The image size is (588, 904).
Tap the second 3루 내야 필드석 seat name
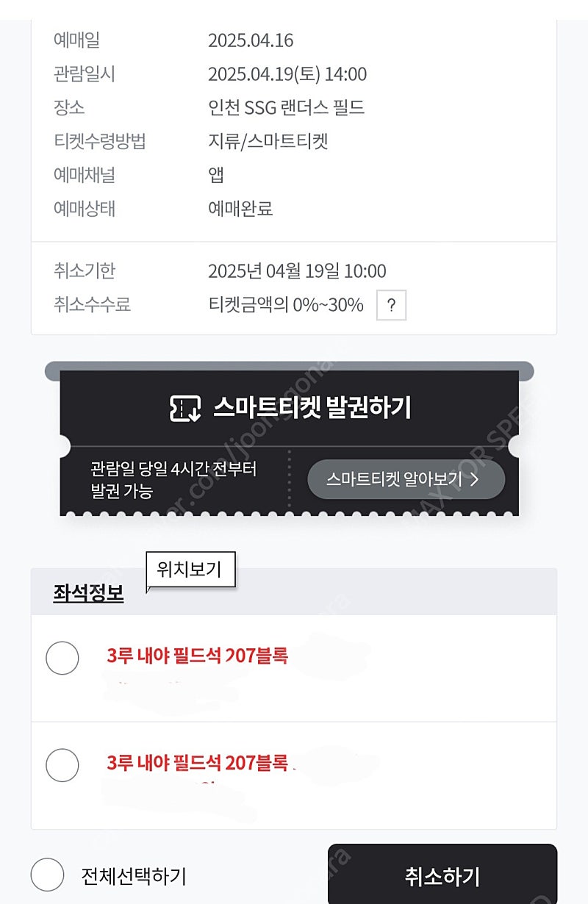click(197, 763)
